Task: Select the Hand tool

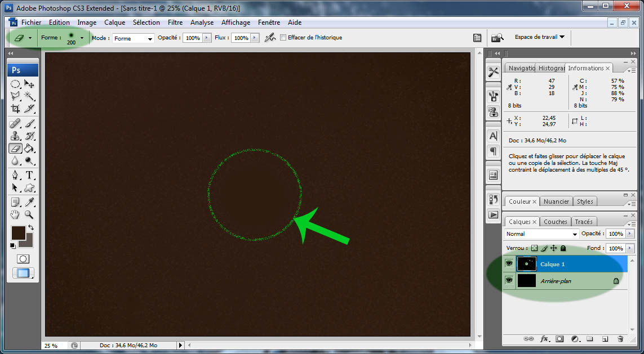Action: point(16,214)
